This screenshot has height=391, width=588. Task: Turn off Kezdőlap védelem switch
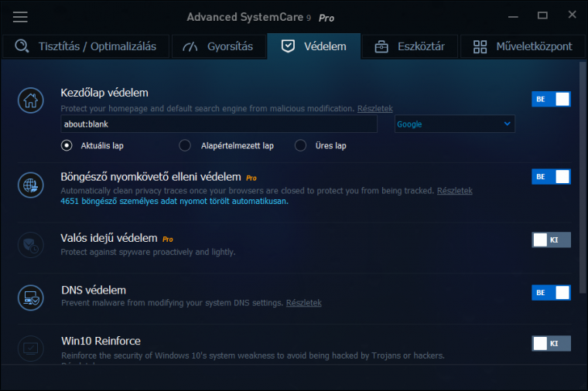point(551,99)
